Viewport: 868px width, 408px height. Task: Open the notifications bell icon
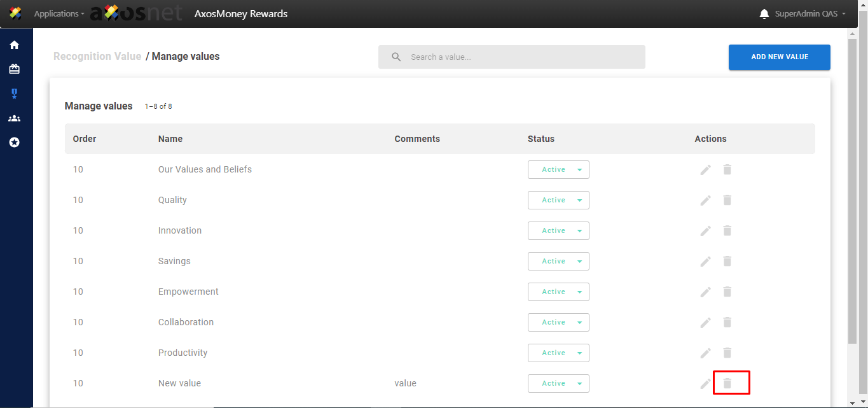click(764, 14)
